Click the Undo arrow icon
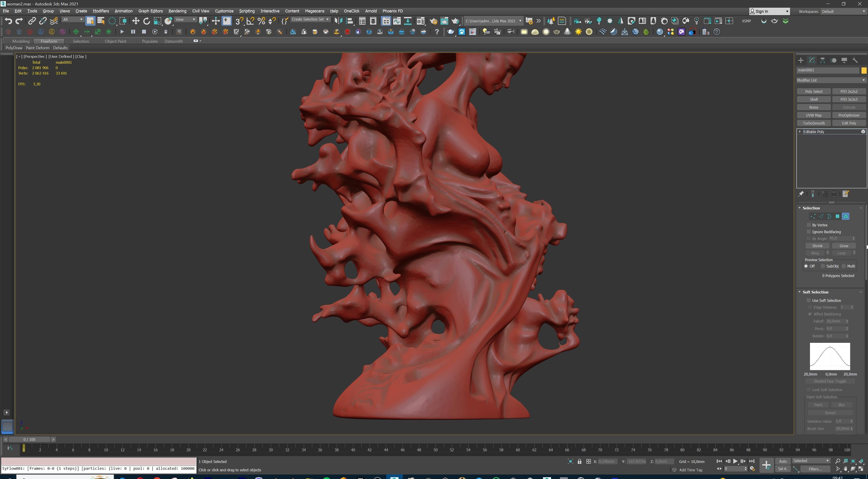Screen dimensions: 868x479 pyautogui.click(x=8, y=21)
